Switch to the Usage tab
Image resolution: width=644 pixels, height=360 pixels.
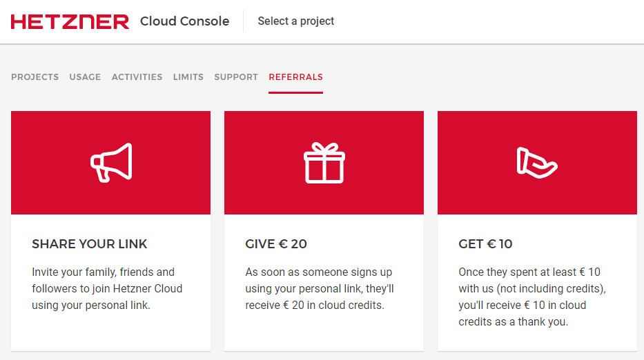pyautogui.click(x=85, y=77)
